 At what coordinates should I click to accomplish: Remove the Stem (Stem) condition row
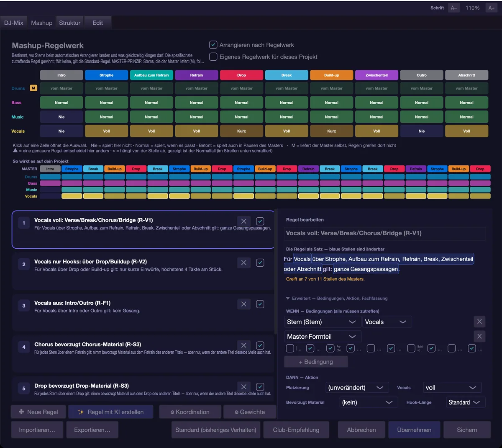(x=479, y=322)
